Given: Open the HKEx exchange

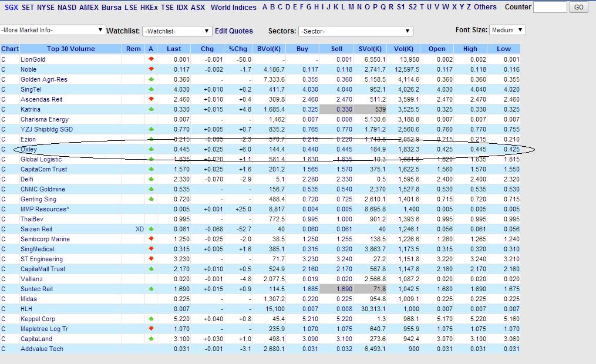Looking at the screenshot, I should coord(149,7).
